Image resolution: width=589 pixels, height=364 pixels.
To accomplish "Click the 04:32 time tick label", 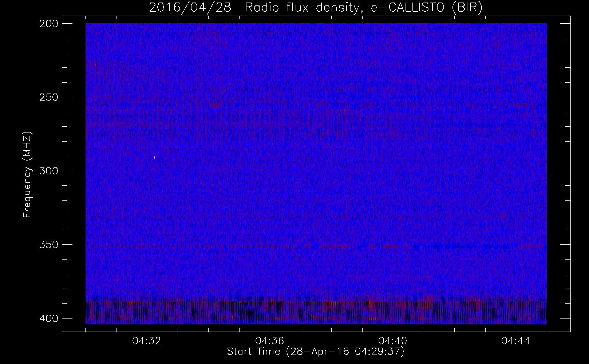I will click(147, 341).
